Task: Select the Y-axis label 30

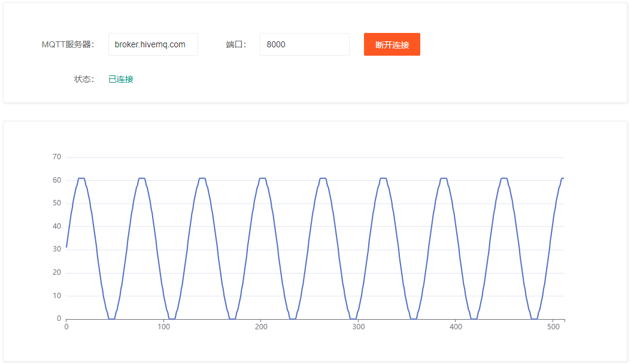Action: click(57, 250)
